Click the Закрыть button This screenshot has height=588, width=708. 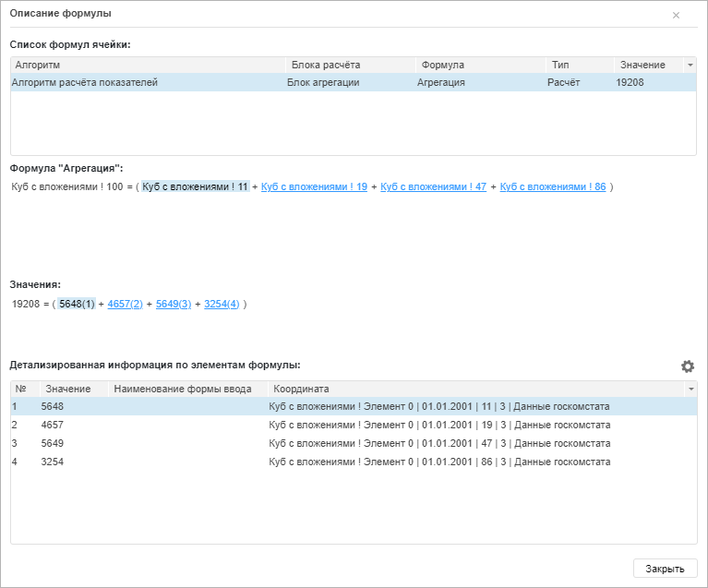click(x=665, y=569)
